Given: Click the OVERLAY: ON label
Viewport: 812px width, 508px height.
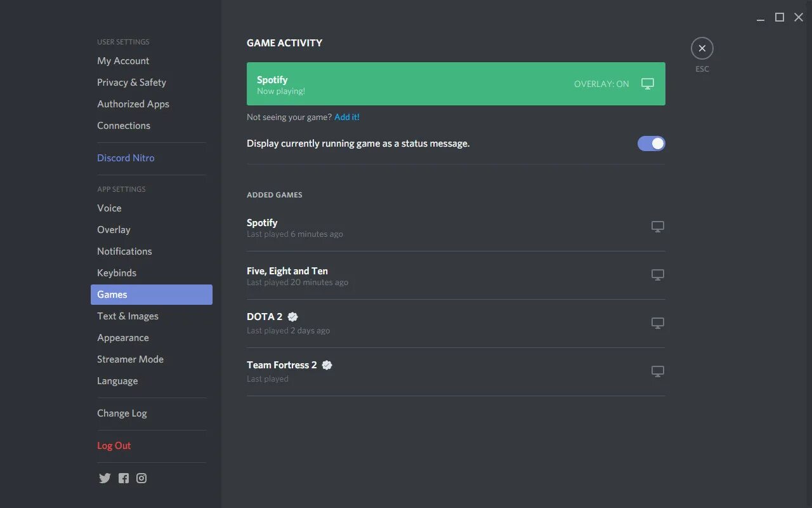Looking at the screenshot, I should (601, 84).
